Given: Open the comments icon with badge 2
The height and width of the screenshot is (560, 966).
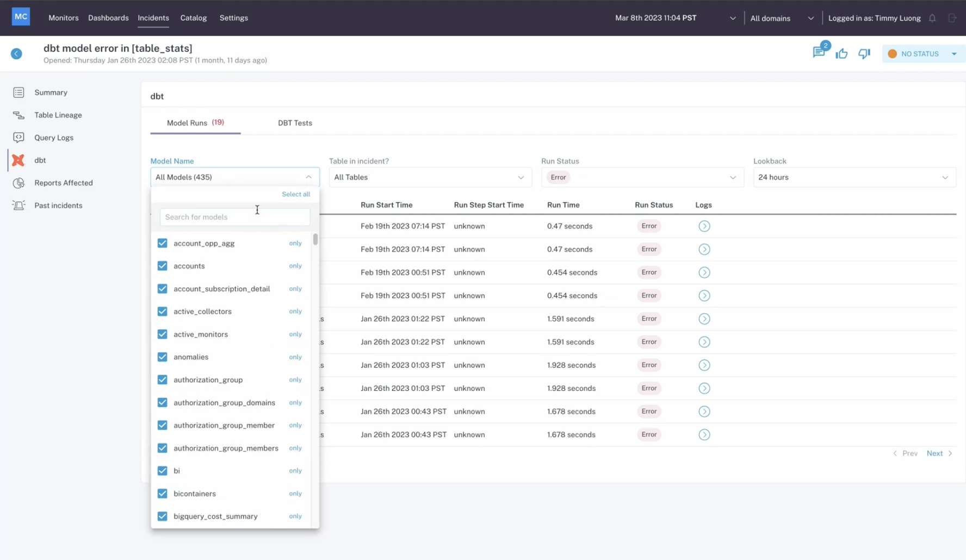Looking at the screenshot, I should point(818,52).
